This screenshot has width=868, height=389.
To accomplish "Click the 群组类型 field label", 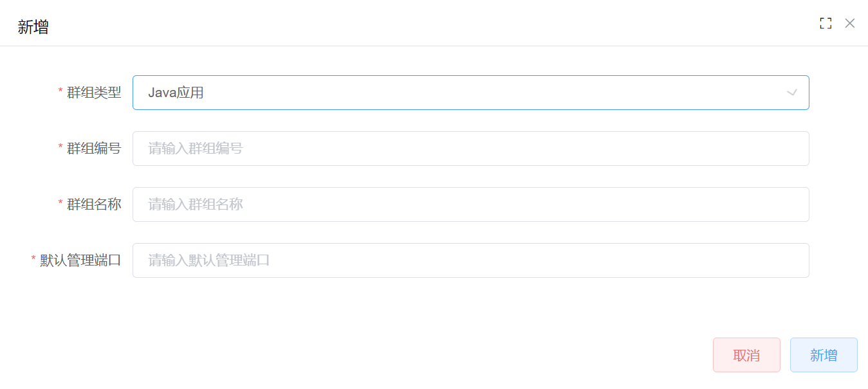I will pos(94,93).
